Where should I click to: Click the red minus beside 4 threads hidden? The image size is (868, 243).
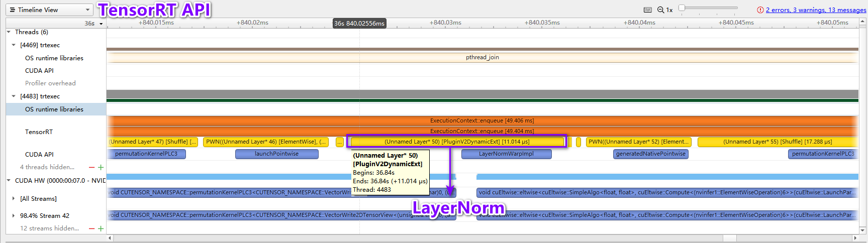pyautogui.click(x=91, y=167)
